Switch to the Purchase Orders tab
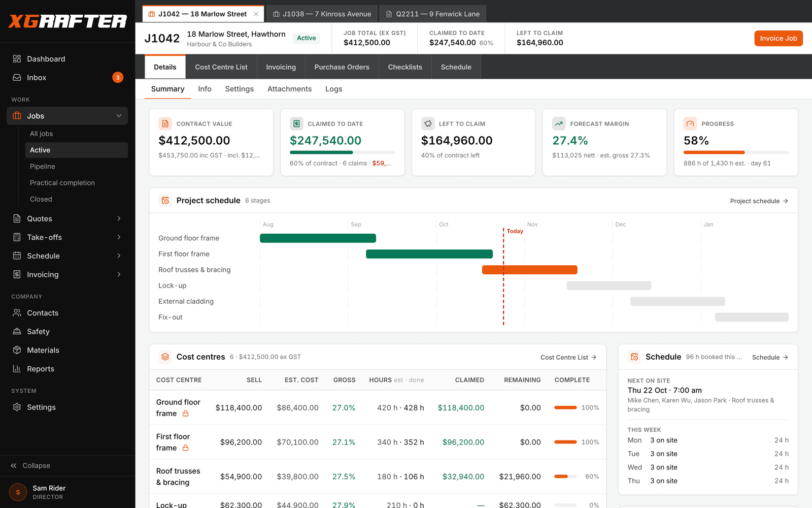This screenshot has width=812, height=508. [x=342, y=67]
